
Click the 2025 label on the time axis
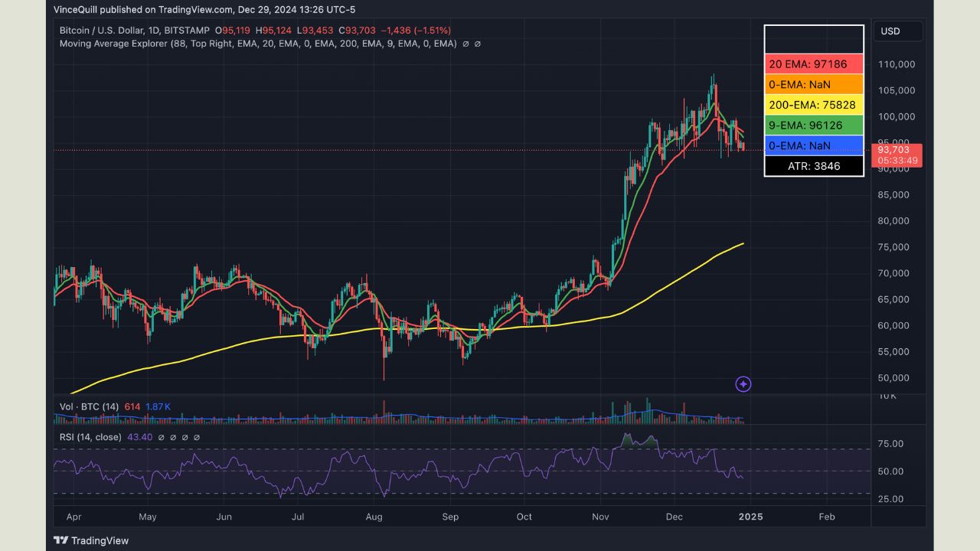750,517
